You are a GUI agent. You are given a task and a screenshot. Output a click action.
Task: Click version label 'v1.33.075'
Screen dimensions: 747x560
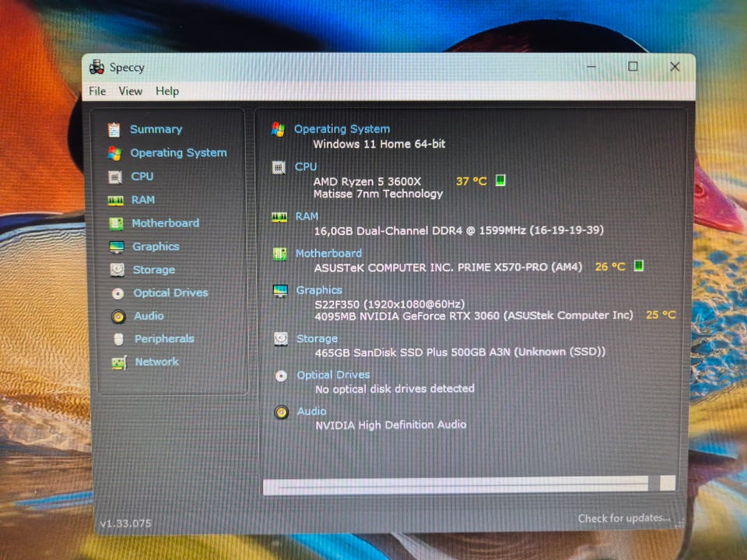pos(126,523)
